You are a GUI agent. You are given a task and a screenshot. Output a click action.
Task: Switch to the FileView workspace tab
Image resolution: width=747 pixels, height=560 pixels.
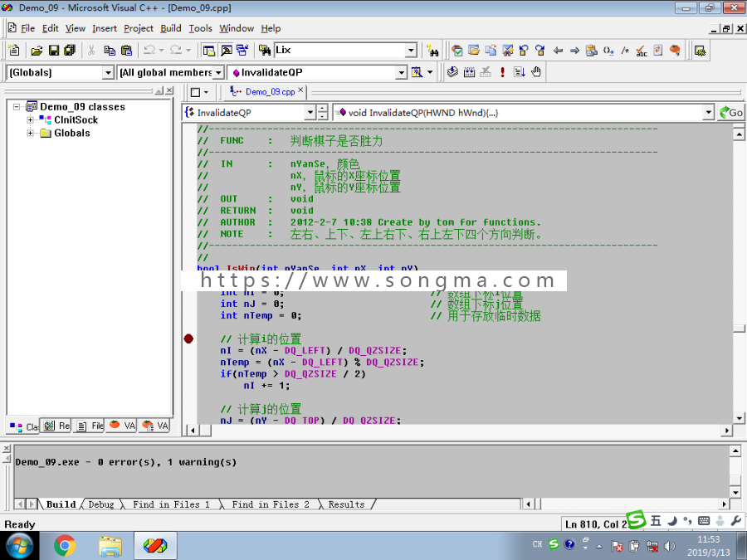[90, 426]
